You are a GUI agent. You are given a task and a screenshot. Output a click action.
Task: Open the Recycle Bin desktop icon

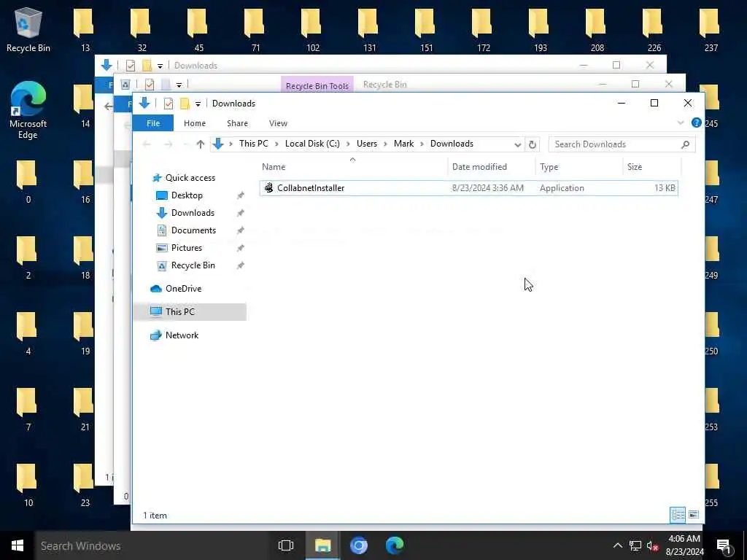[x=28, y=29]
